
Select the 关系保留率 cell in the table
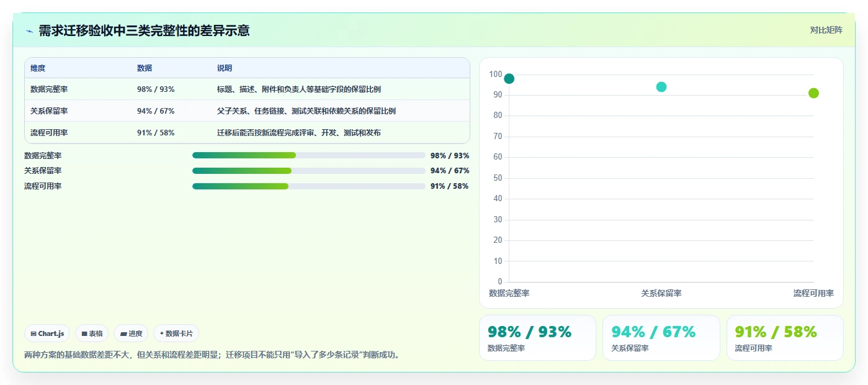[49, 111]
